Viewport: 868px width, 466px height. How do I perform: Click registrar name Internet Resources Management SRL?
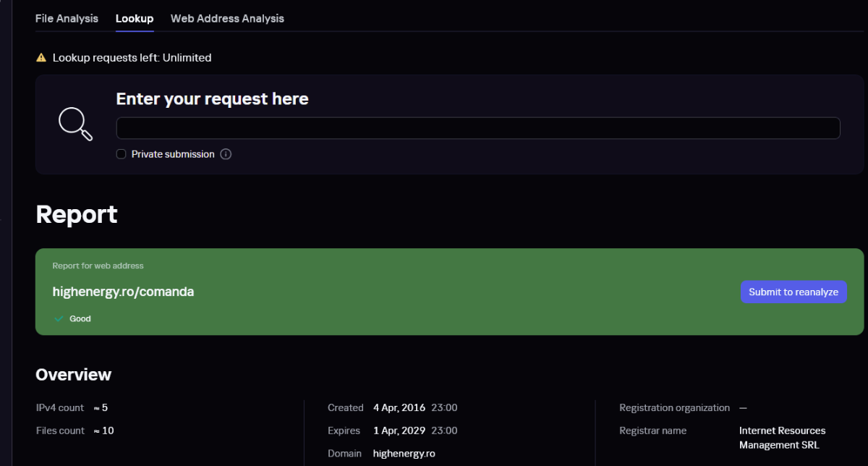point(782,438)
